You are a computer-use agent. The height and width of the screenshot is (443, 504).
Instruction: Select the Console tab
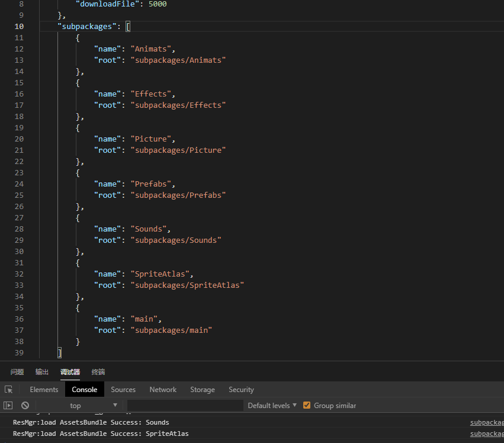(x=85, y=390)
